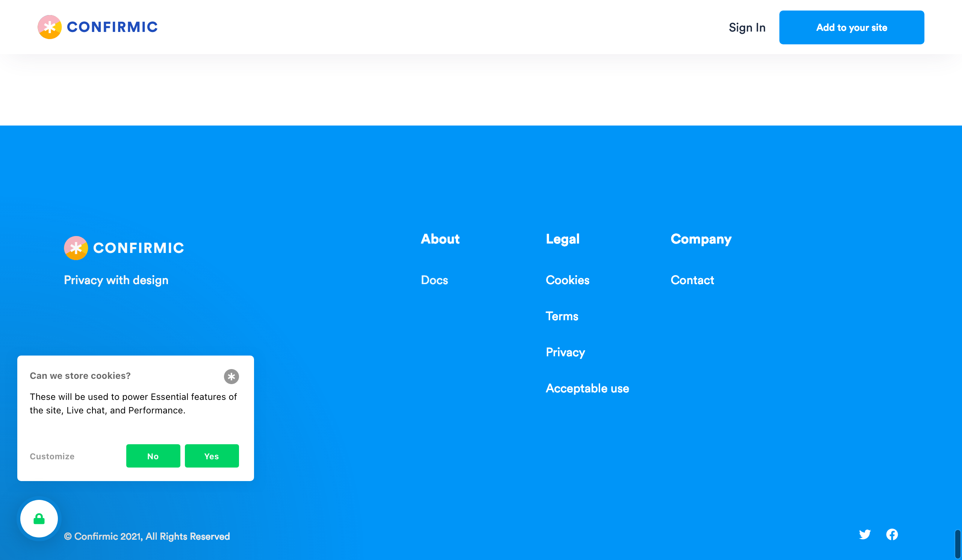Open Customize cookie preferences

click(x=52, y=456)
